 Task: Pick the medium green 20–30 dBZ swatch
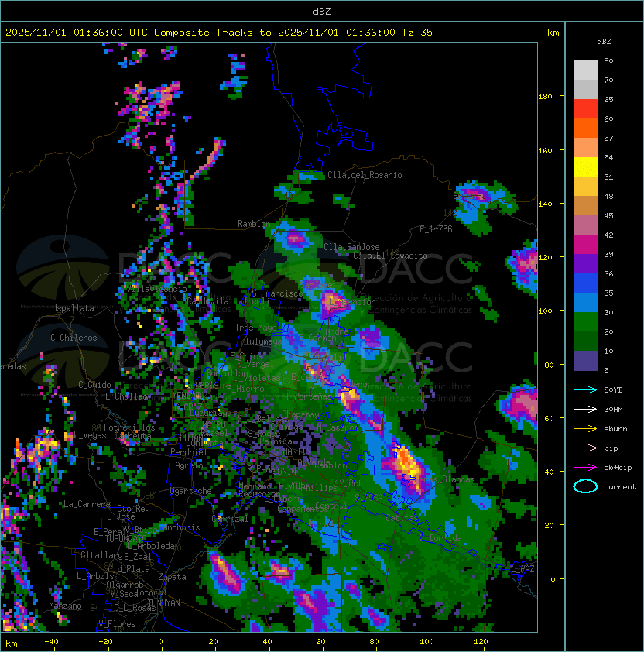(585, 321)
